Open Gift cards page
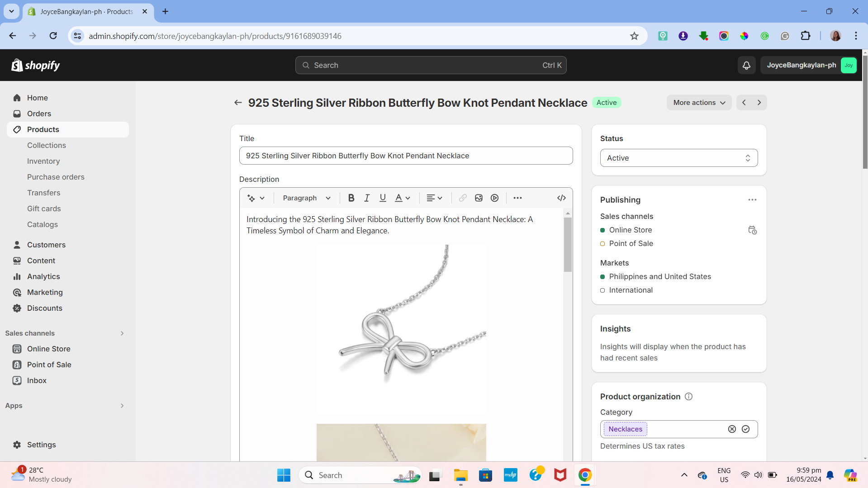The height and width of the screenshot is (488, 868). (44, 209)
